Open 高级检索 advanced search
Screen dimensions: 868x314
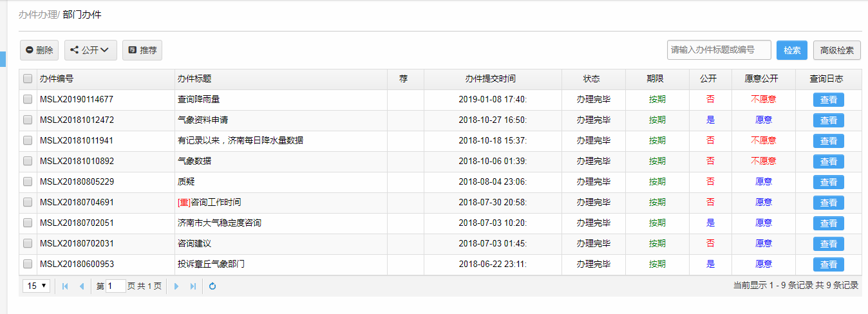pyautogui.click(x=837, y=50)
